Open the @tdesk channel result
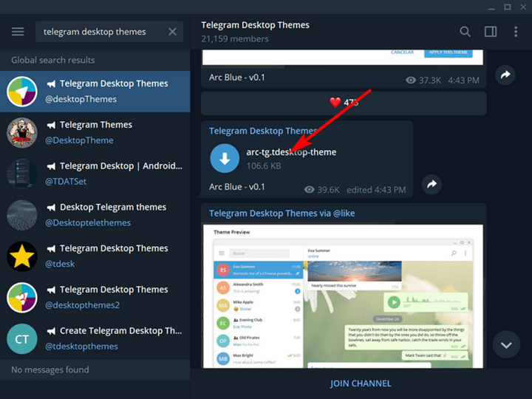 pos(95,256)
